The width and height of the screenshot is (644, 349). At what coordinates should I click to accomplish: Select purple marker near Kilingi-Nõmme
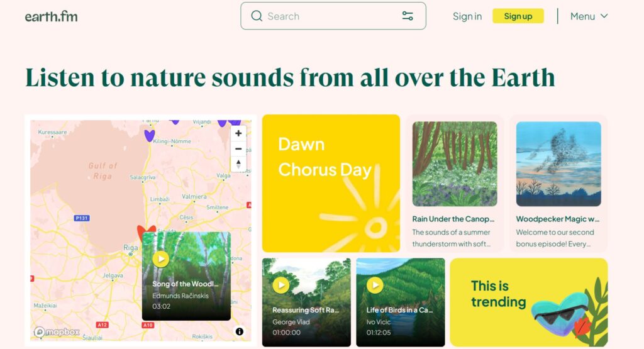pyautogui.click(x=149, y=135)
